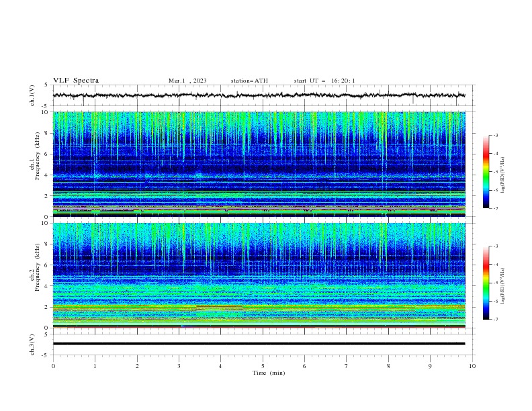This screenshot has height=411, width=532.
Task: Click the time axis tick label '5'
Action: (263, 366)
